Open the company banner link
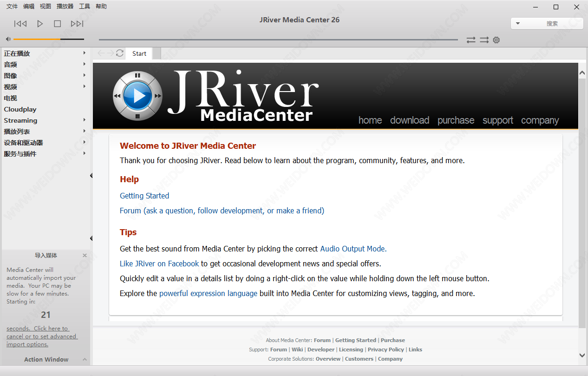The width and height of the screenshot is (588, 376). click(540, 120)
